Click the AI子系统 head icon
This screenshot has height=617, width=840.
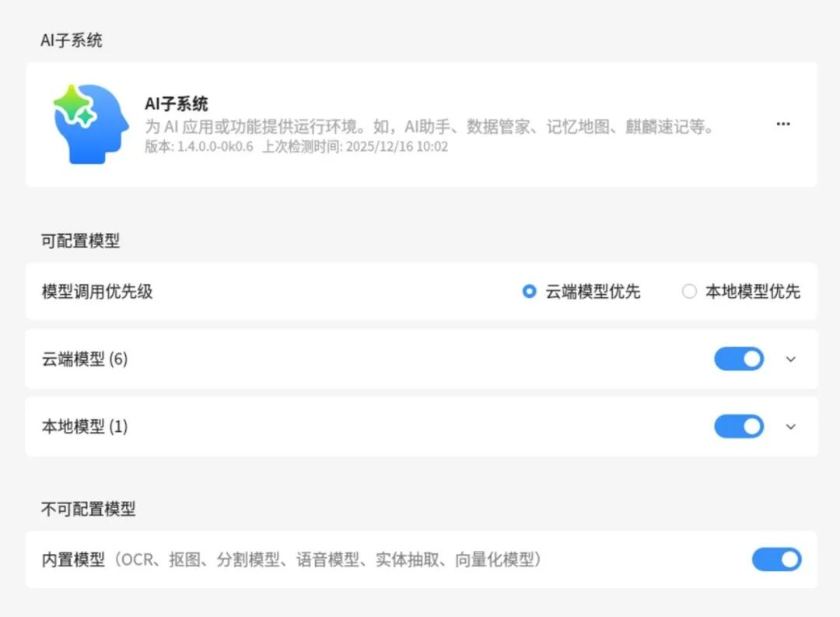point(91,124)
